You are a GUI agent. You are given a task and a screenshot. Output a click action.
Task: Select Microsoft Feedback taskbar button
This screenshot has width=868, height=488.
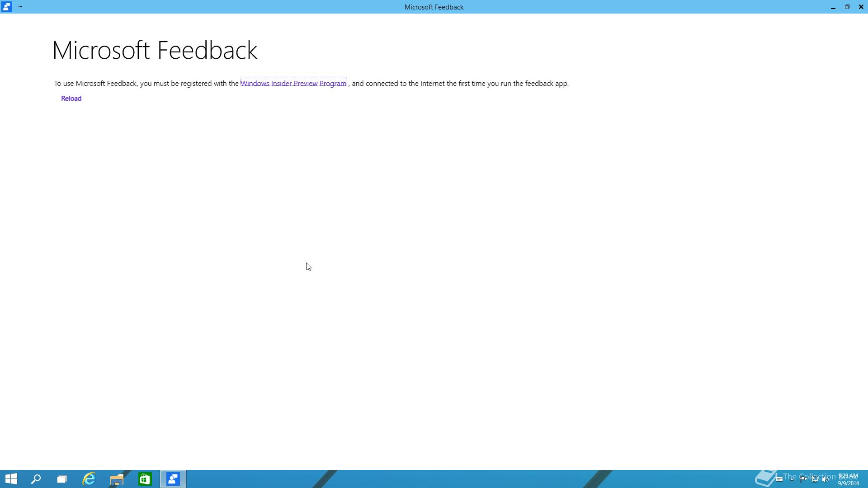[173, 479]
